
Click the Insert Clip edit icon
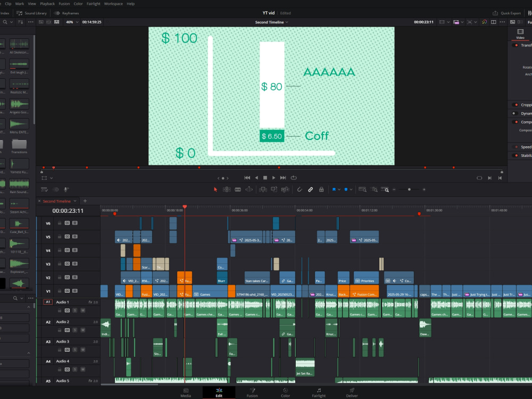pyautogui.click(x=263, y=190)
